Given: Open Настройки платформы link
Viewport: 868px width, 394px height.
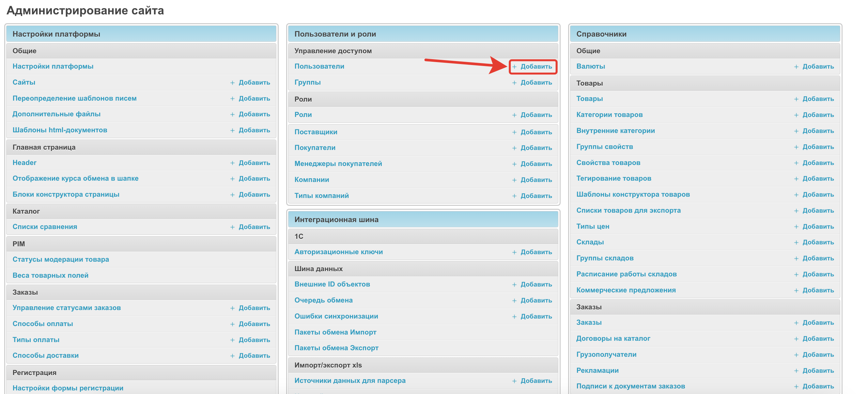Looking at the screenshot, I should (x=53, y=66).
